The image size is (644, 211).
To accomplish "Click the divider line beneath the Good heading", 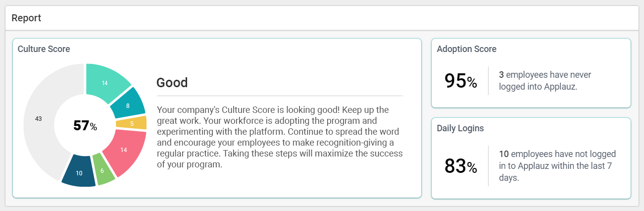I will pos(280,96).
